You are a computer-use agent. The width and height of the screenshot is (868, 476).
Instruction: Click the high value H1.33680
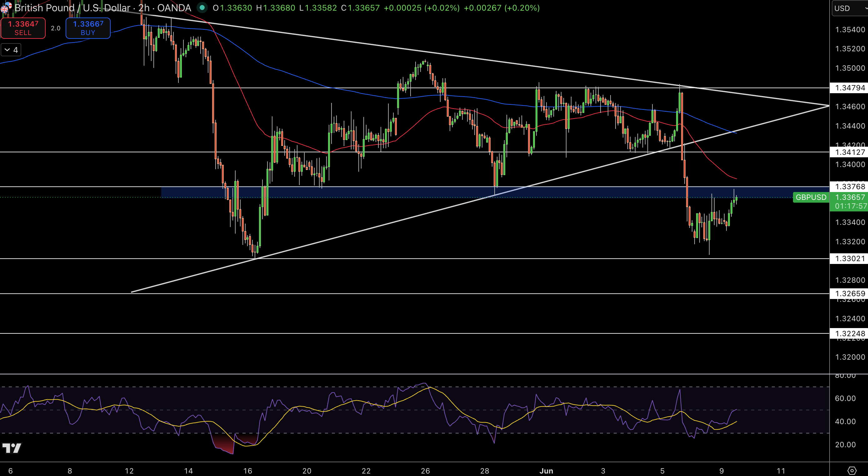pos(276,8)
